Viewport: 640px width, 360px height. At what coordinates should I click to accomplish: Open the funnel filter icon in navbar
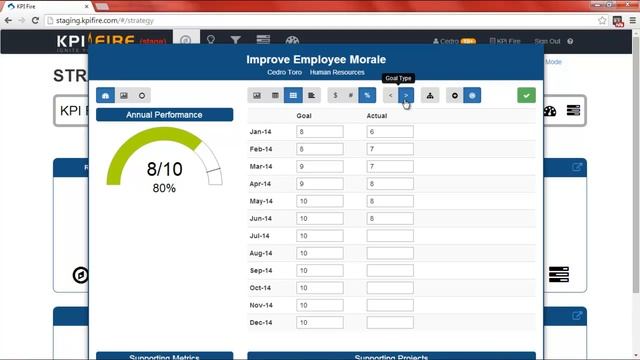tap(236, 40)
